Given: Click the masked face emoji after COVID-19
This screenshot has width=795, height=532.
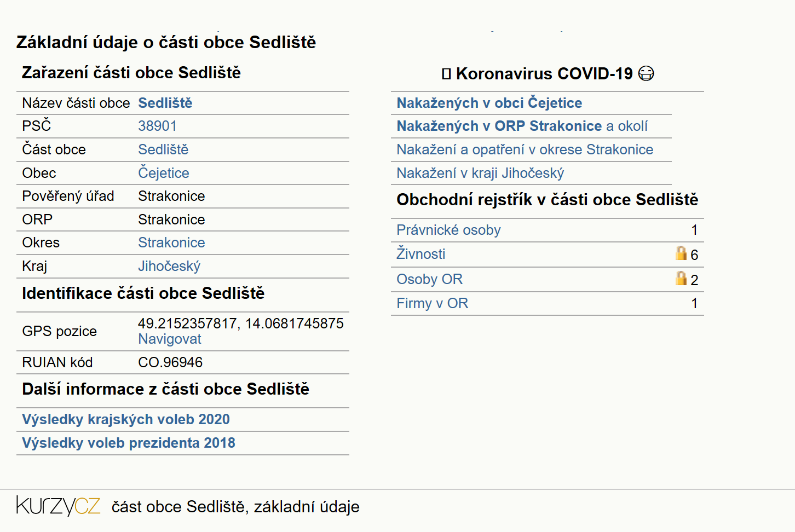Looking at the screenshot, I should (646, 73).
